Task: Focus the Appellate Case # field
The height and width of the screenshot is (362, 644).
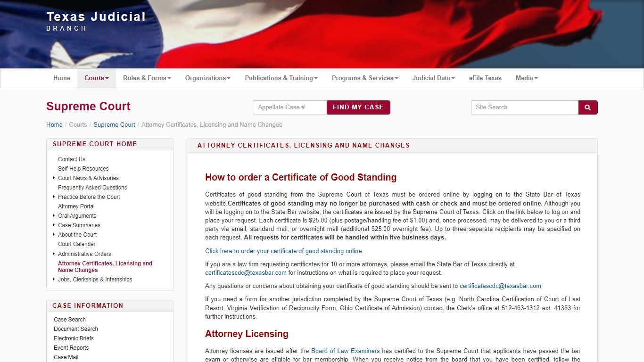Action: [x=290, y=107]
